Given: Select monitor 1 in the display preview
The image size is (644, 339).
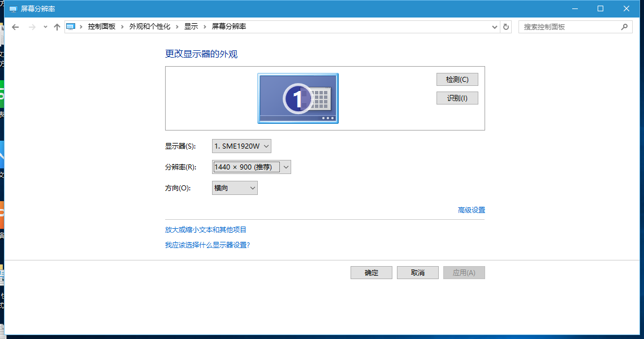Looking at the screenshot, I should pyautogui.click(x=297, y=97).
